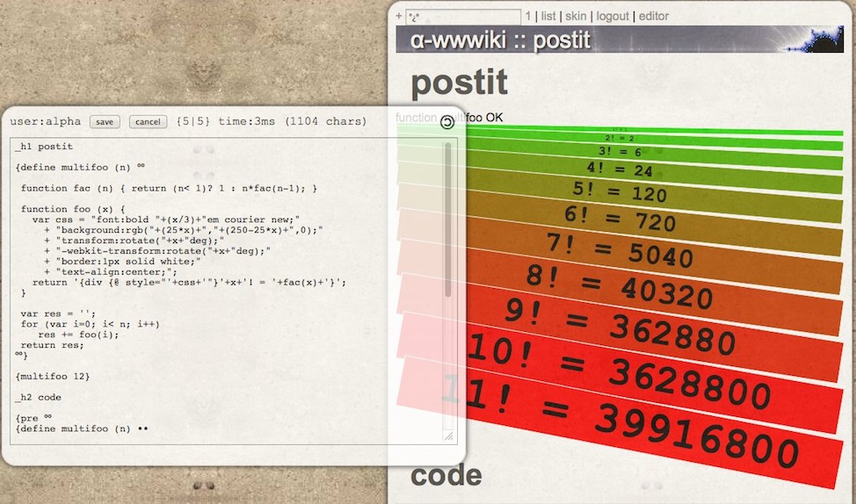Open page number 1 link
The width and height of the screenshot is (856, 504).
pos(528,16)
